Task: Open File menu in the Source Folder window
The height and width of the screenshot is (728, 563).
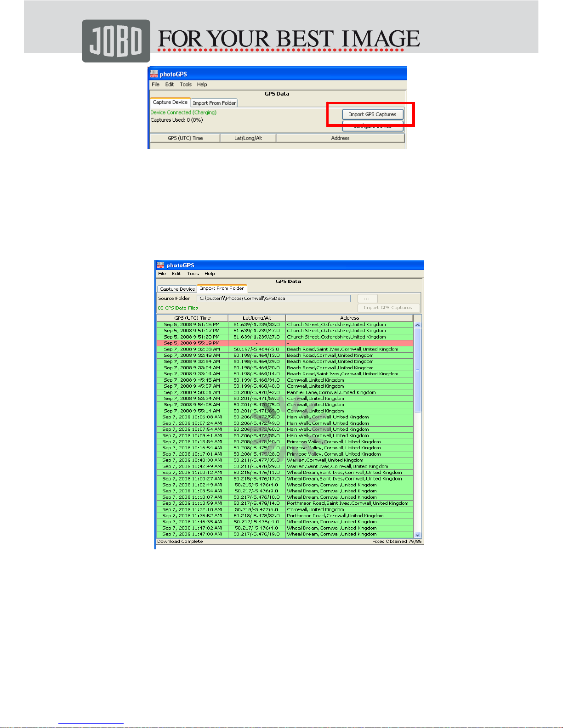Action: pos(162,274)
